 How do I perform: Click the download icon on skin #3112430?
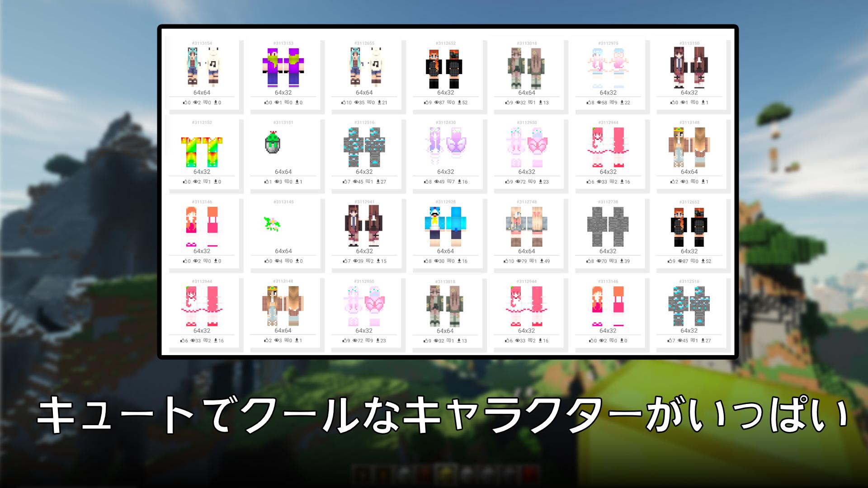tap(459, 182)
